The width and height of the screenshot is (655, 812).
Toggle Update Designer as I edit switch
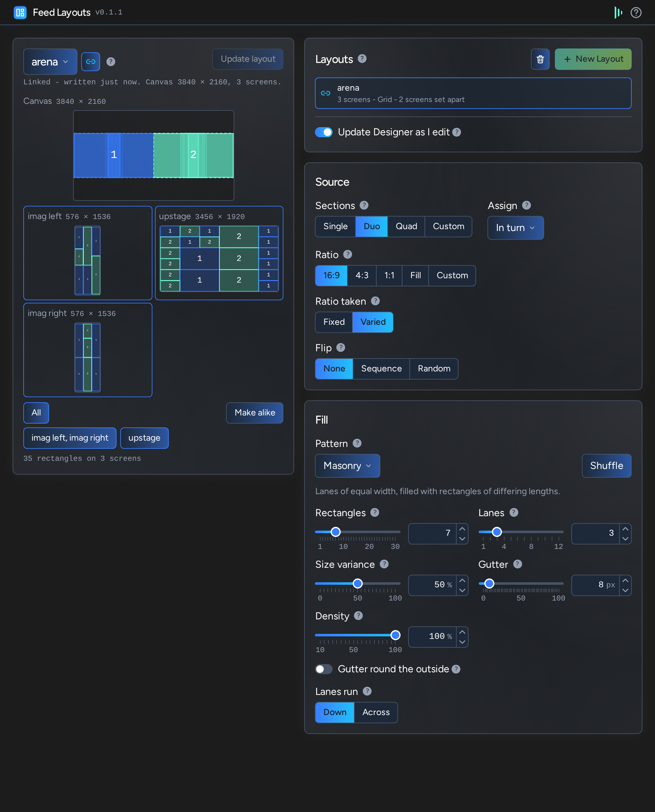point(324,133)
